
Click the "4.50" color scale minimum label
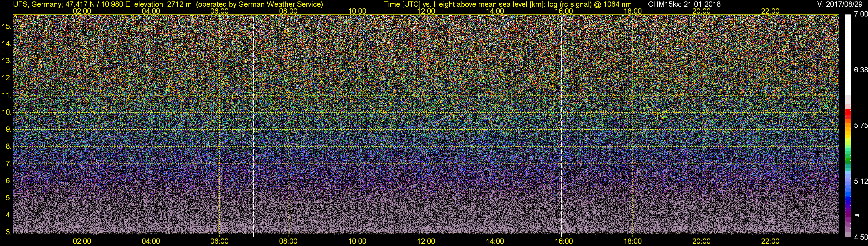click(x=861, y=237)
